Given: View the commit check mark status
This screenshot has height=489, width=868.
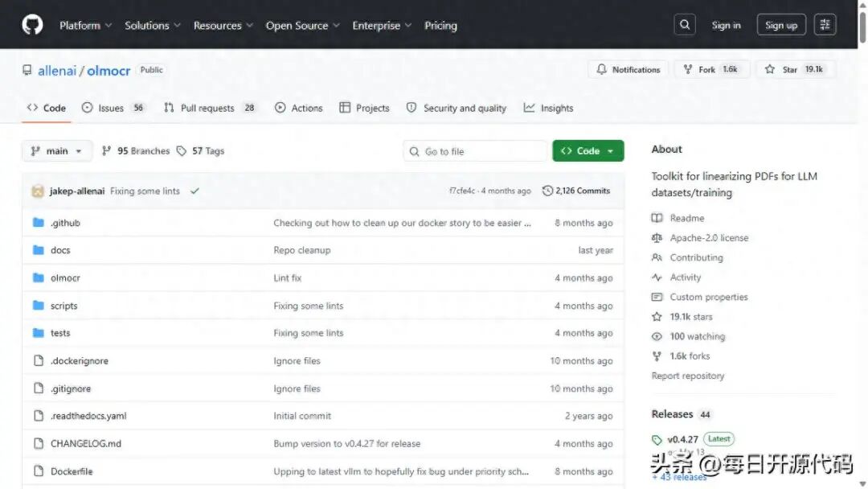Looking at the screenshot, I should coord(194,191).
